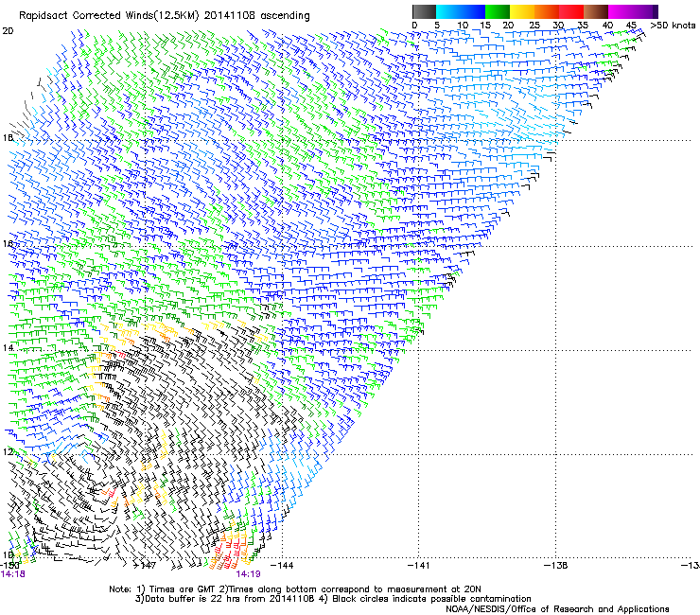Viewport: 700px width, 615px height.
Task: Click the '20141108 ascending' title text
Action: (256, 16)
